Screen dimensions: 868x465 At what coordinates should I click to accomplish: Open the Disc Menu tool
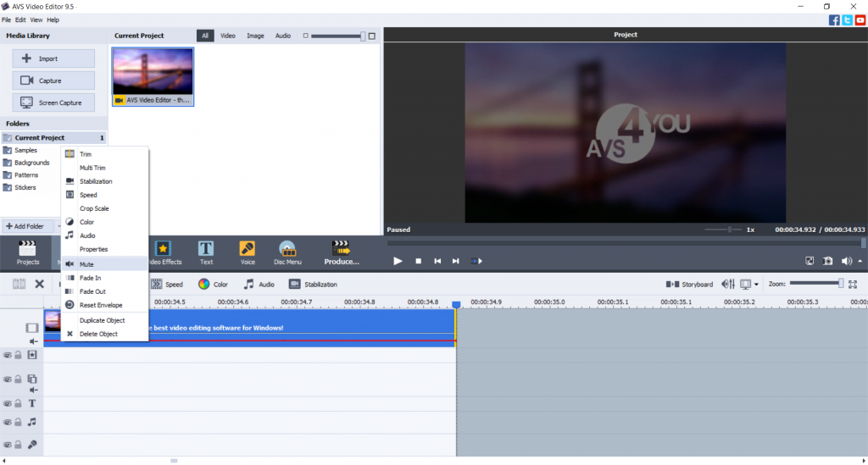pyautogui.click(x=287, y=252)
